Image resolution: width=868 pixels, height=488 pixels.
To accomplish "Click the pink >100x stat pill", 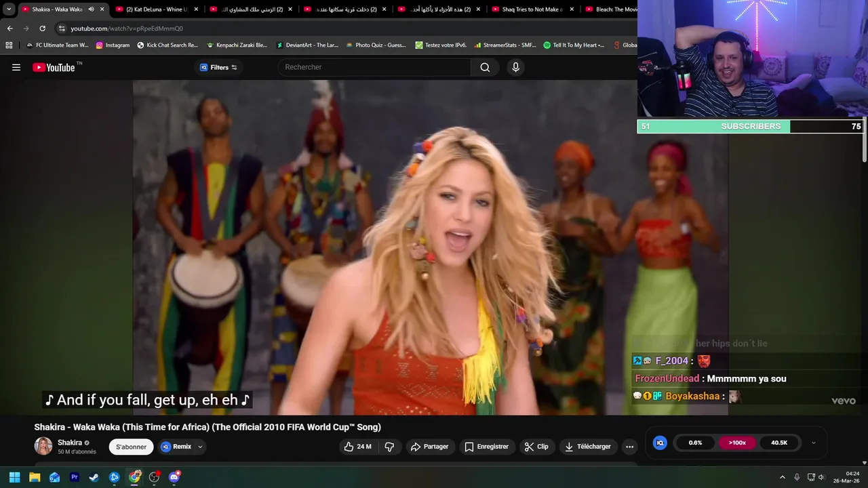I will pos(737,443).
